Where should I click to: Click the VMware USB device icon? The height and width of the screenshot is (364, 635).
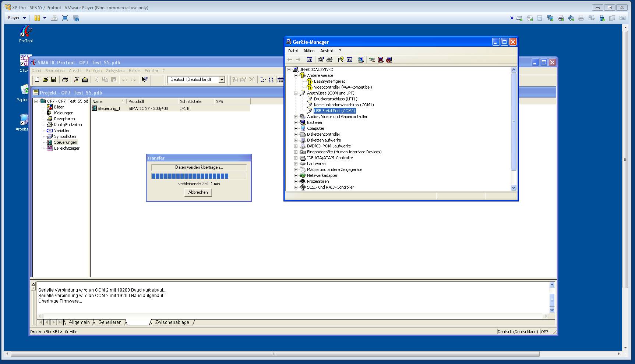(x=602, y=18)
